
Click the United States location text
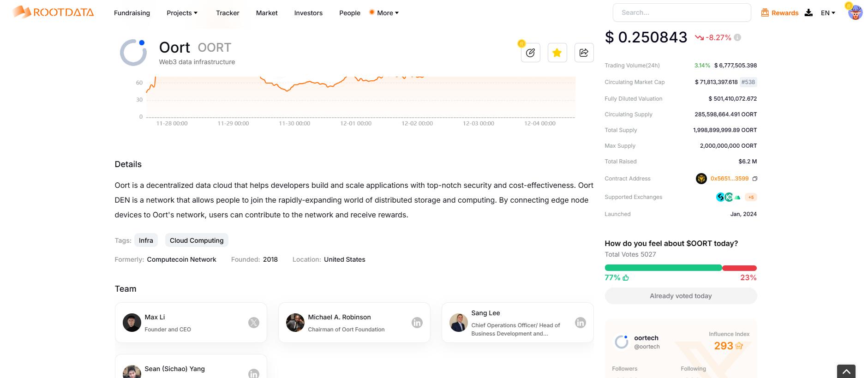tap(344, 259)
